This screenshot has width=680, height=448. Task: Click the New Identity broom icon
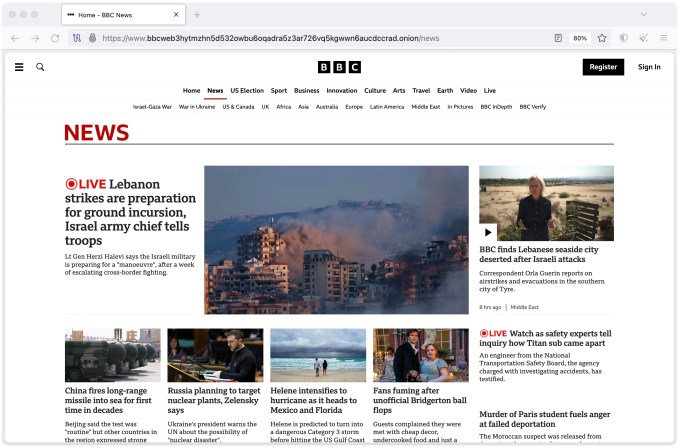click(x=644, y=38)
